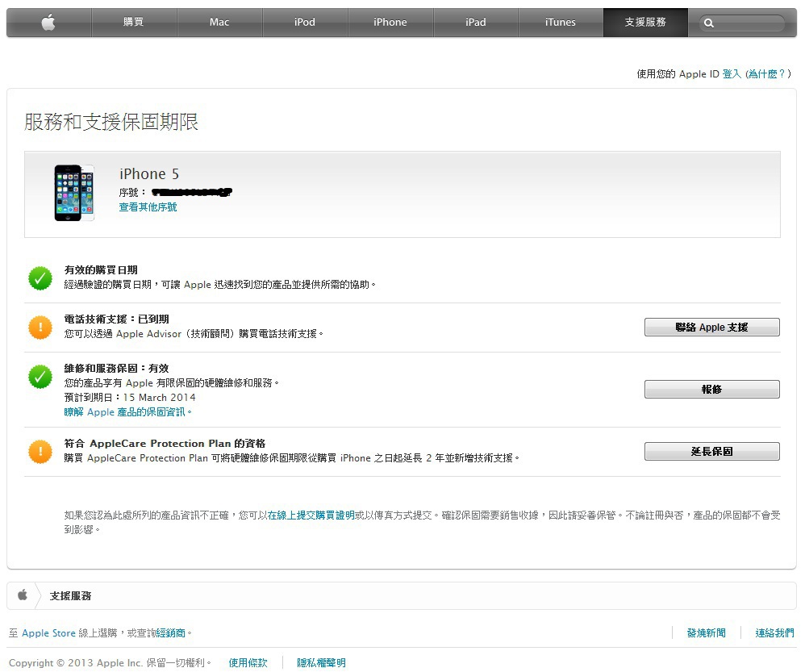
Task: Click green check icon beside 有效的購買日期
Action: [x=40, y=278]
